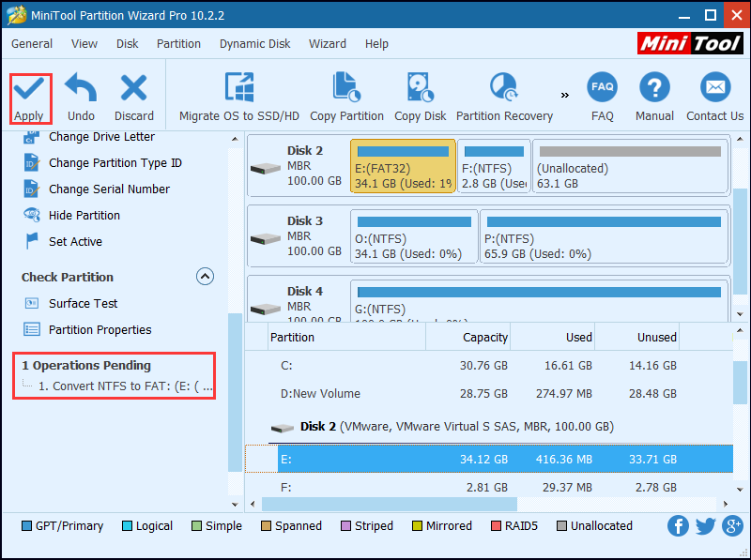Click the GPT/Primary legend swatch

point(27,526)
